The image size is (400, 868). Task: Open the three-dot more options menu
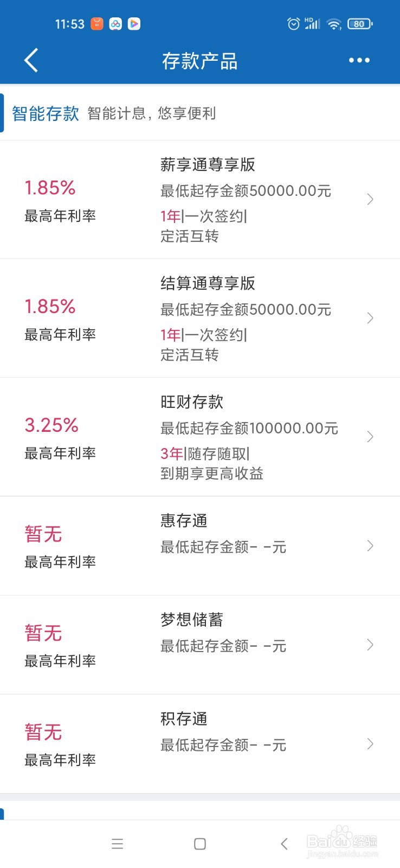pos(359,60)
